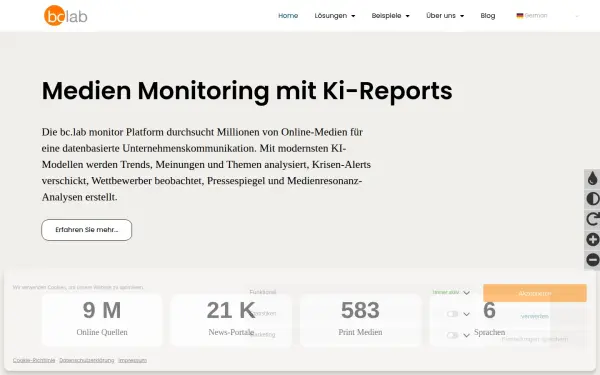This screenshot has width=600, height=375.
Task: Expand the Marketing cookie category chevron
Action: (466, 336)
